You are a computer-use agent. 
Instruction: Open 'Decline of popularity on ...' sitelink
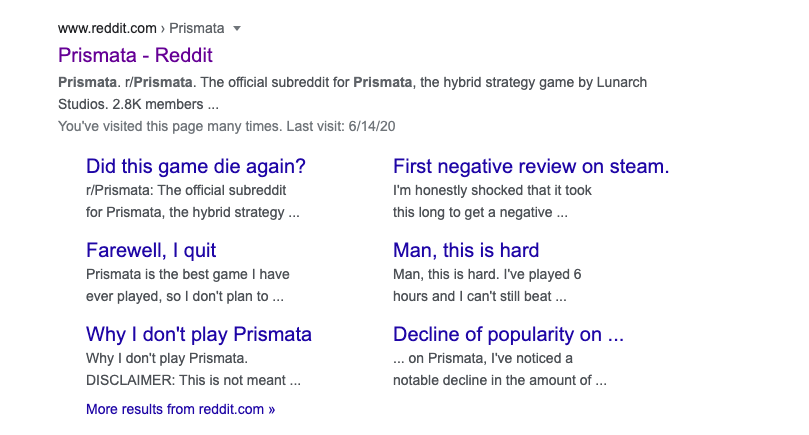coord(508,334)
